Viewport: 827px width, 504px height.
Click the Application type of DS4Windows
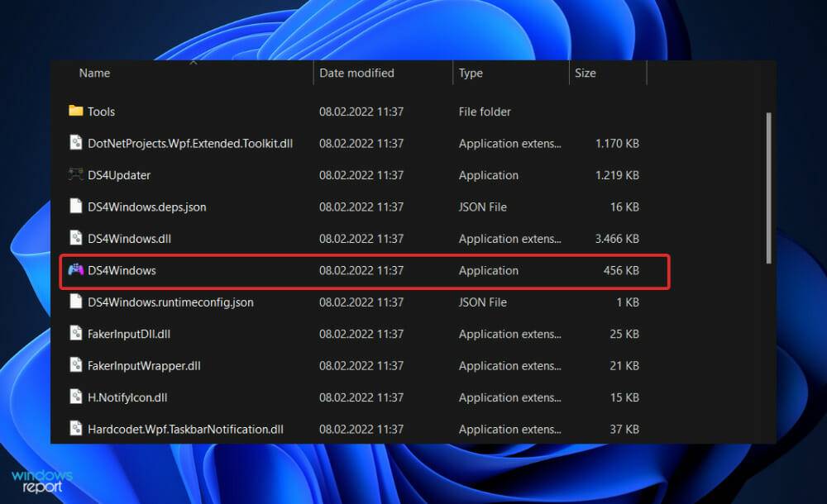tap(489, 270)
